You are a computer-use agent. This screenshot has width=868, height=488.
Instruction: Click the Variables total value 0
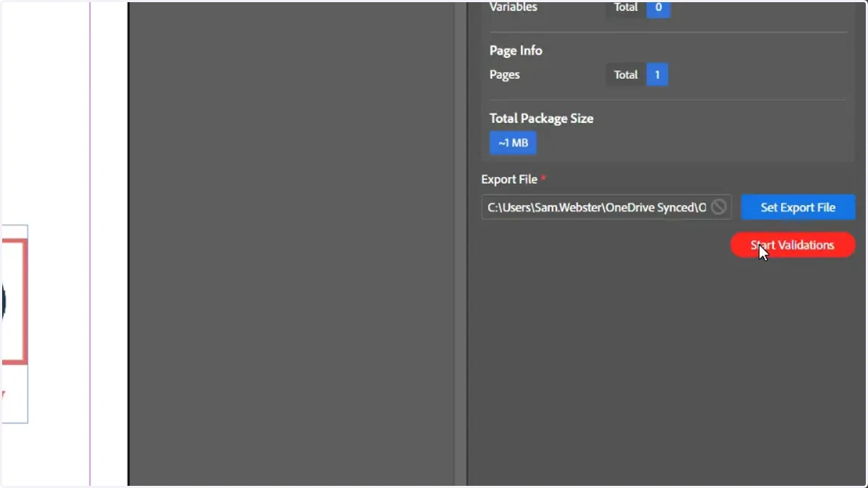(658, 8)
